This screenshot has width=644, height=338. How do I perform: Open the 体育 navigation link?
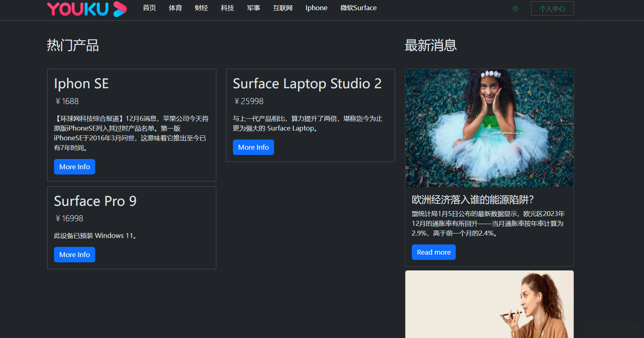175,8
